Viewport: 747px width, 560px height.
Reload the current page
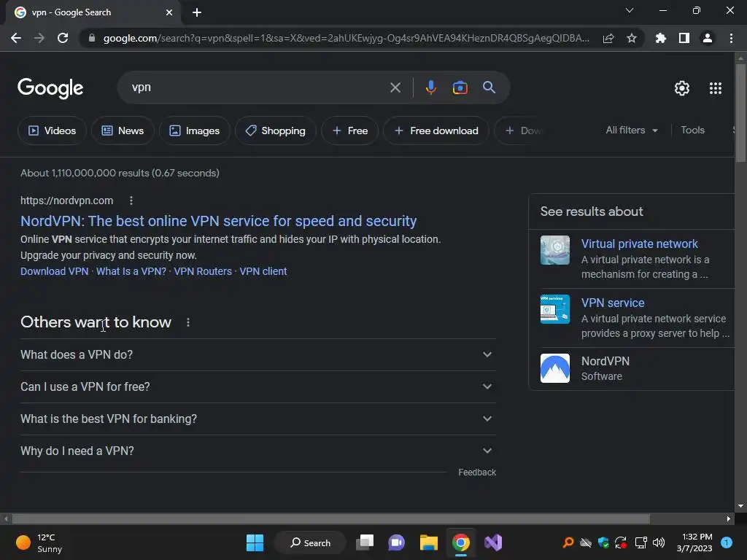click(x=63, y=38)
